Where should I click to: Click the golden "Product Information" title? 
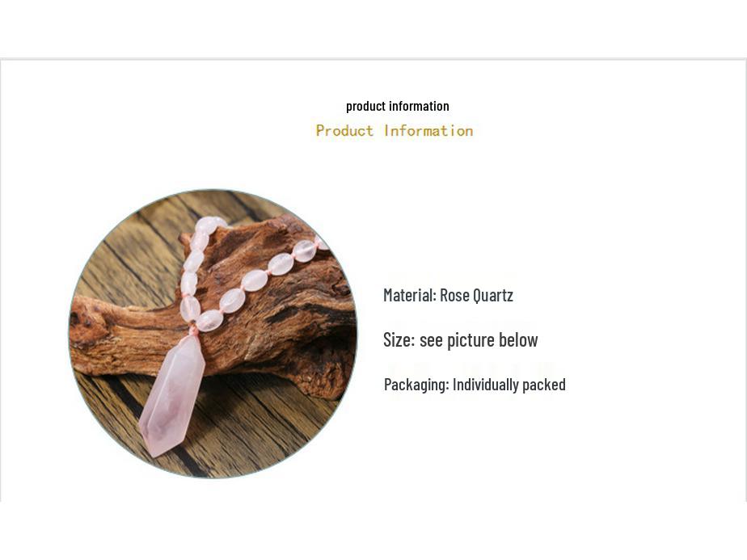click(x=395, y=130)
